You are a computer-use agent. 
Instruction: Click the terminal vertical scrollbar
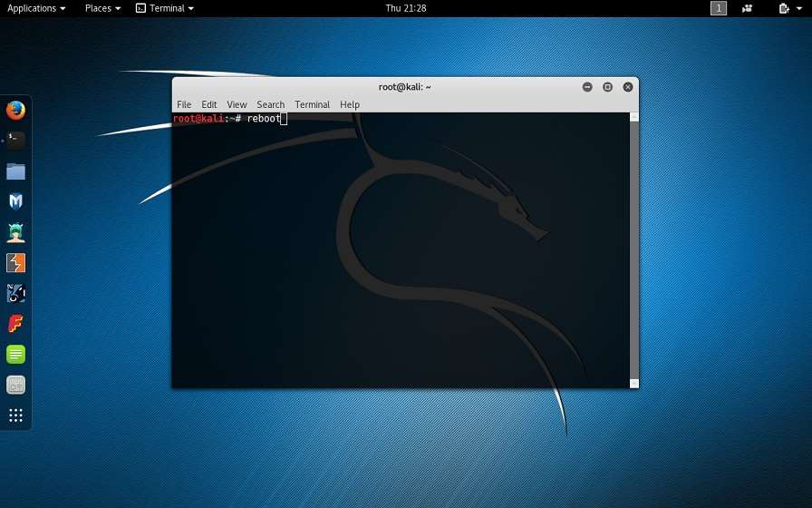(633, 250)
